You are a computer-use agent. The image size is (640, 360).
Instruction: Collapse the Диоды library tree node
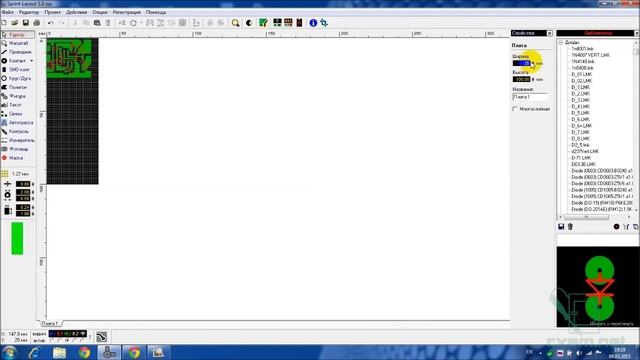561,42
